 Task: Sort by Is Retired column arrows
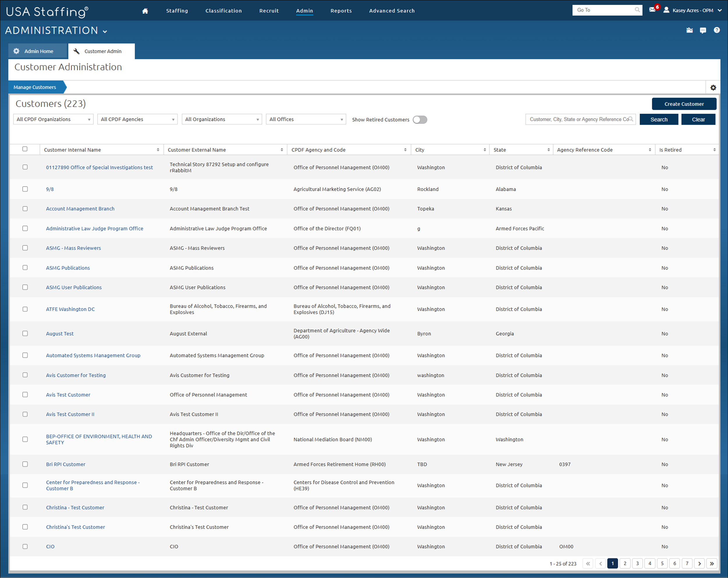[715, 150]
